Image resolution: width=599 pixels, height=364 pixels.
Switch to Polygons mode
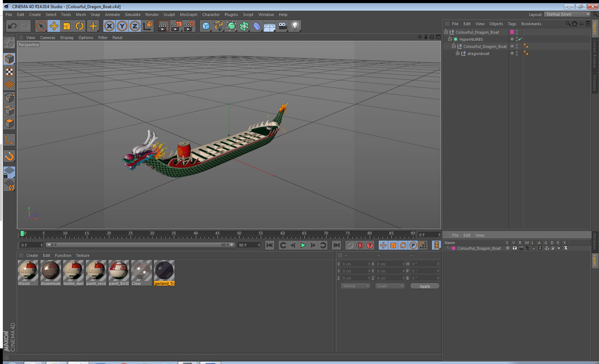9,123
